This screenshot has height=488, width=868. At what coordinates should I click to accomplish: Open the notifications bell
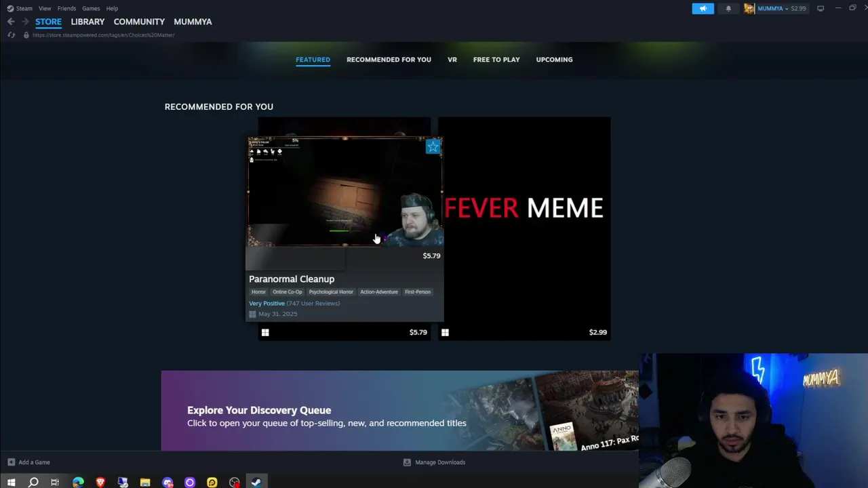point(728,8)
